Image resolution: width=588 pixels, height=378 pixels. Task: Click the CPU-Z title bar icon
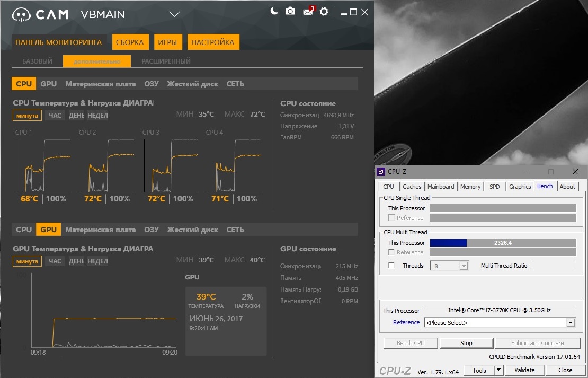click(x=381, y=172)
